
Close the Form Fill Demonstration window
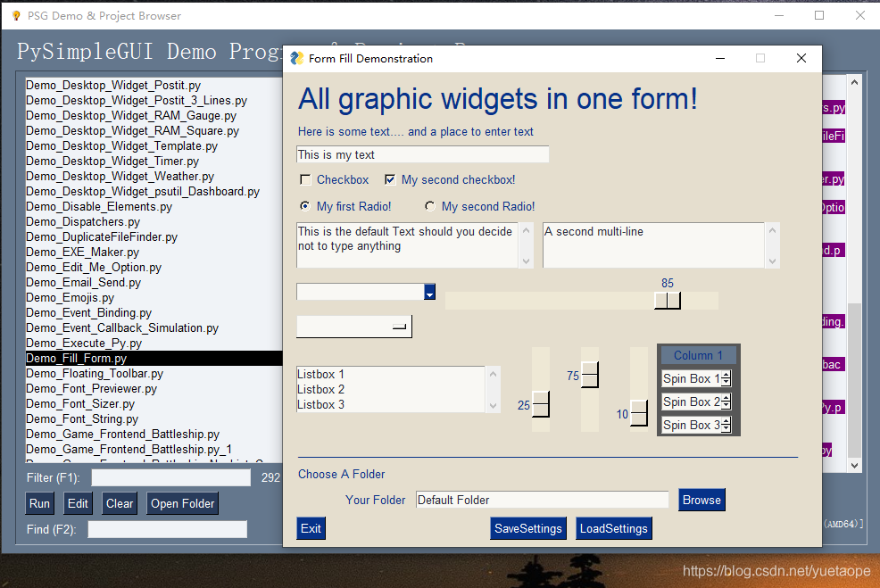pyautogui.click(x=801, y=58)
